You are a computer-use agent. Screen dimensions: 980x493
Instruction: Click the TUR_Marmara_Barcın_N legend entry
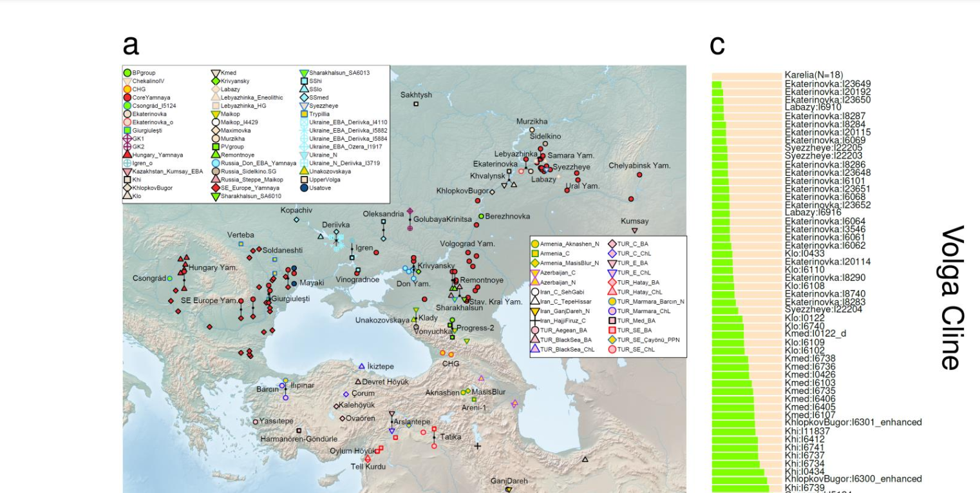coord(645,301)
